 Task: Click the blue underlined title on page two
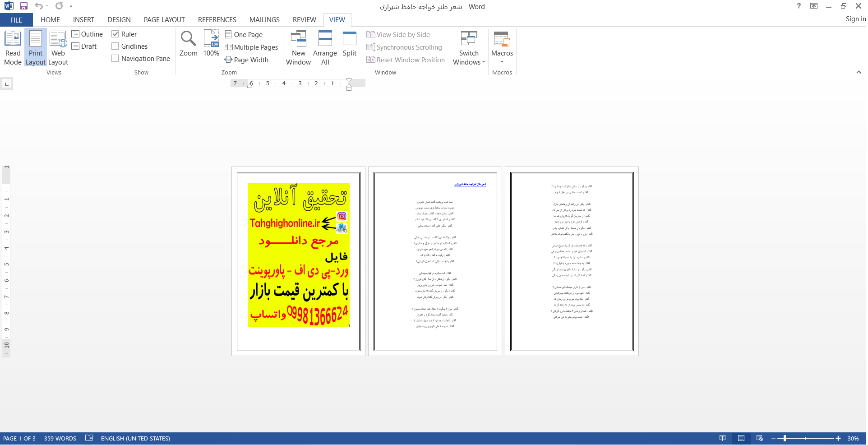(470, 184)
